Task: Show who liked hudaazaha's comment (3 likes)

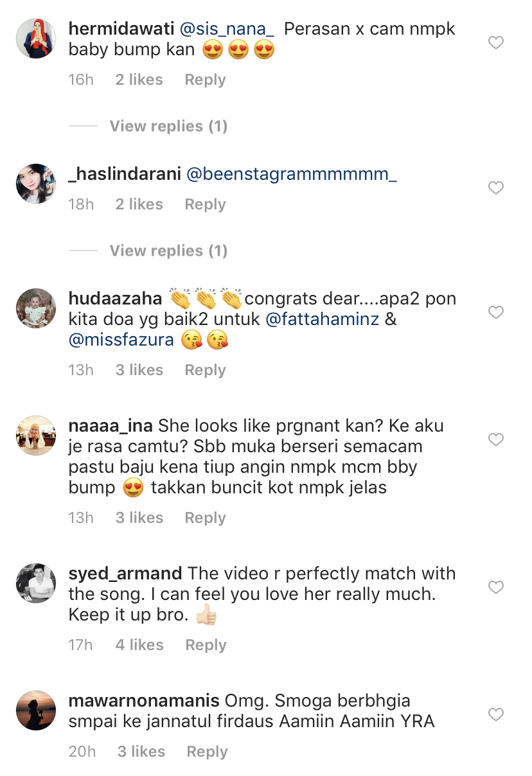Action: coord(139,370)
